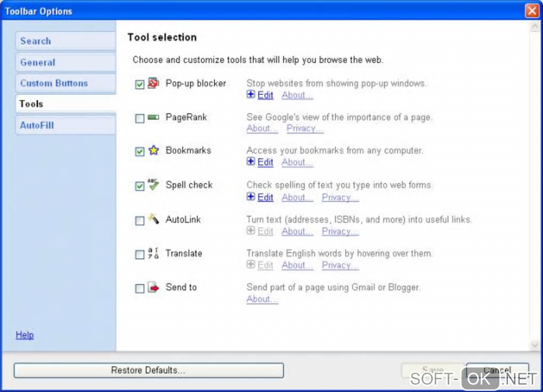Open About link for AutoLink
The height and width of the screenshot is (392, 543).
point(297,231)
